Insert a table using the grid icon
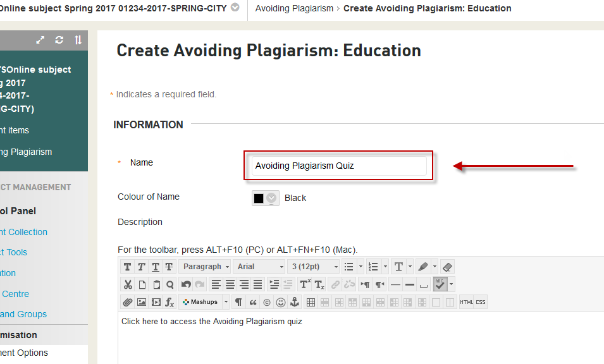 311,302
